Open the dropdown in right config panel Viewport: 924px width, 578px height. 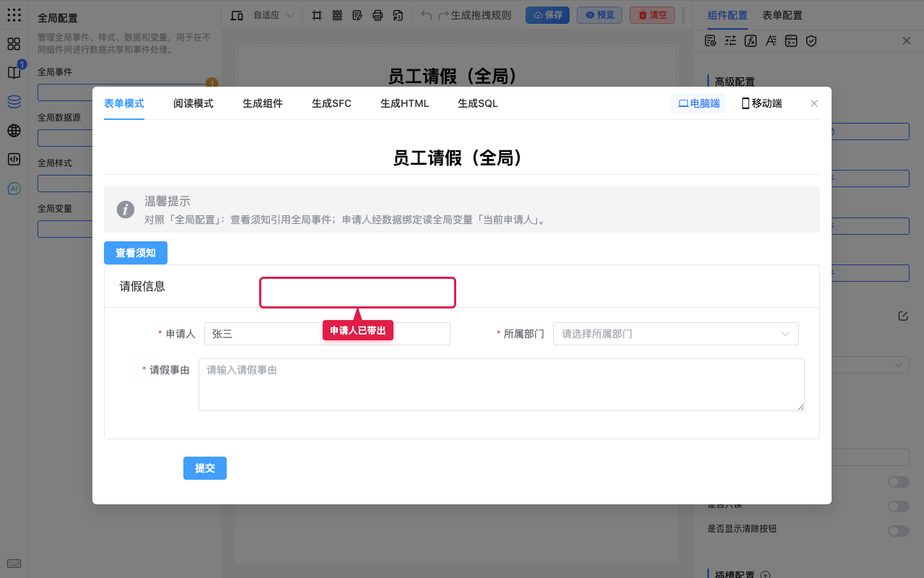pyautogui.click(x=870, y=365)
